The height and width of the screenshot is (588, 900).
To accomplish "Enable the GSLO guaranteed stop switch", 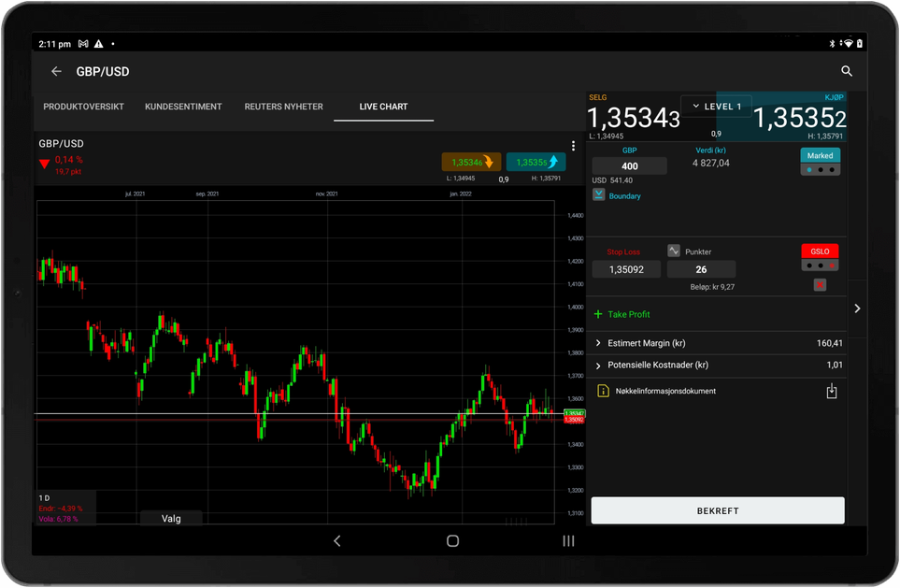I will pos(819,251).
